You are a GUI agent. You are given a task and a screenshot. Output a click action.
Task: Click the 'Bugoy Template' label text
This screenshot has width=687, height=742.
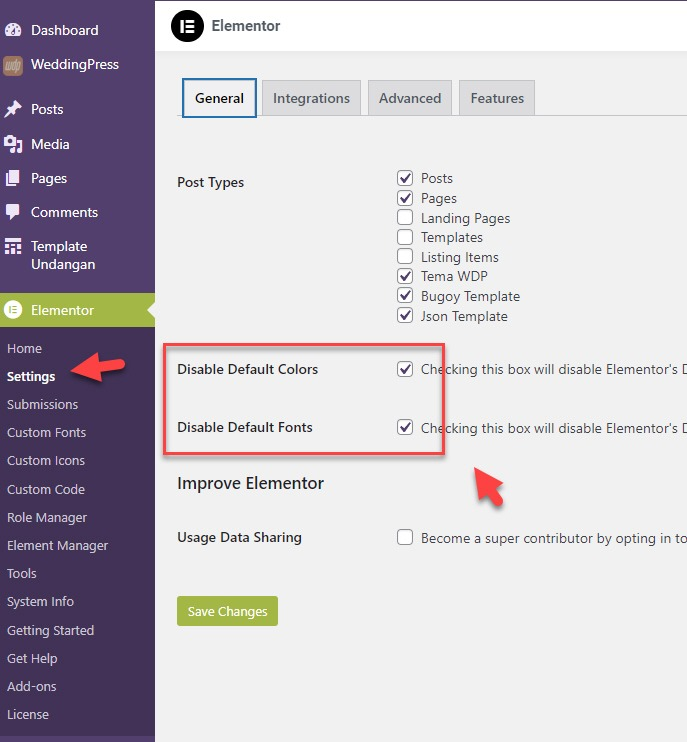click(470, 296)
